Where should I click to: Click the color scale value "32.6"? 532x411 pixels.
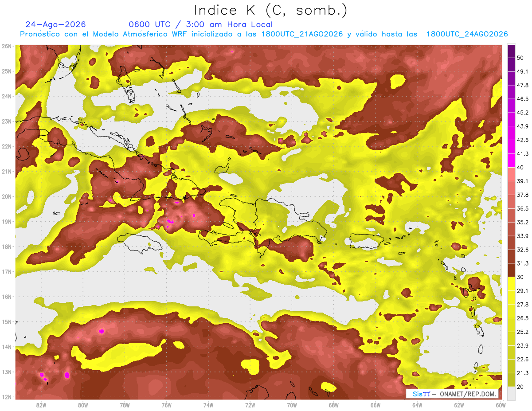pos(523,250)
